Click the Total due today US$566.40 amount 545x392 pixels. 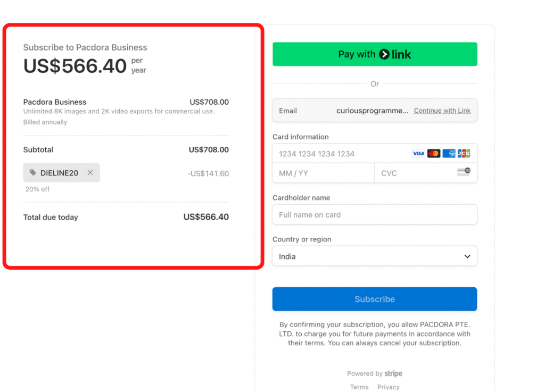[206, 217]
